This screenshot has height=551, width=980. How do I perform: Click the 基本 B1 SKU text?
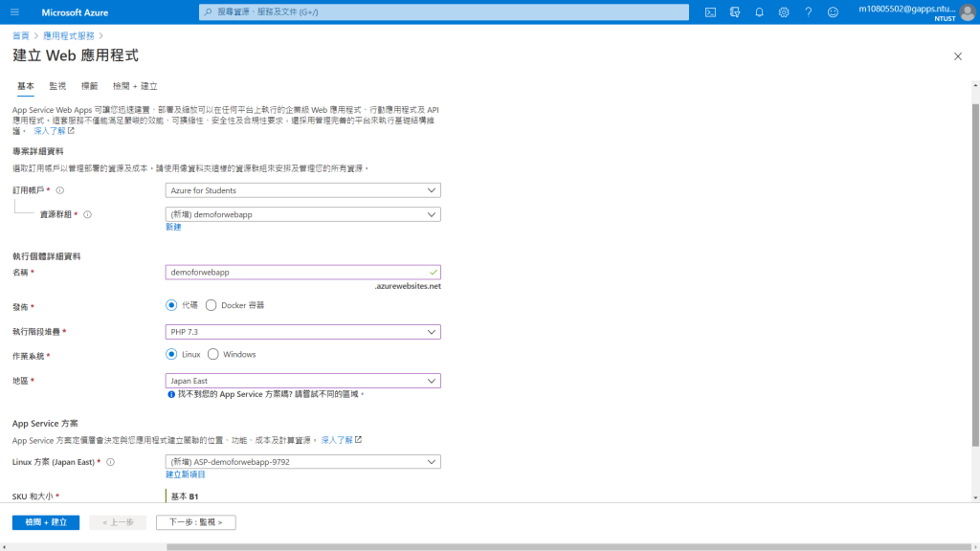185,496
